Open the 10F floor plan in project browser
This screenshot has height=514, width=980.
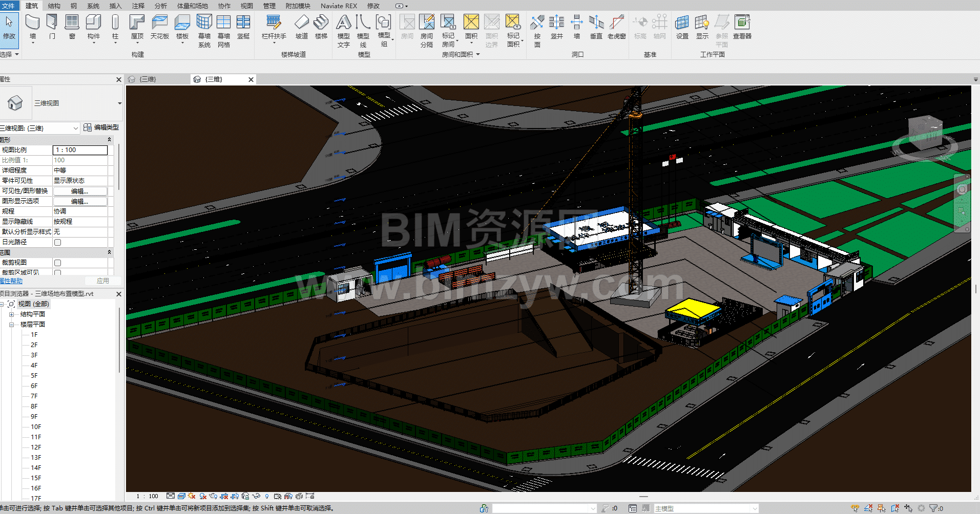(36, 427)
